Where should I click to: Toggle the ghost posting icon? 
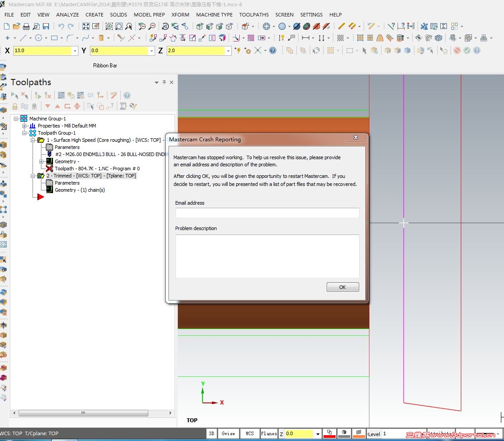34,106
